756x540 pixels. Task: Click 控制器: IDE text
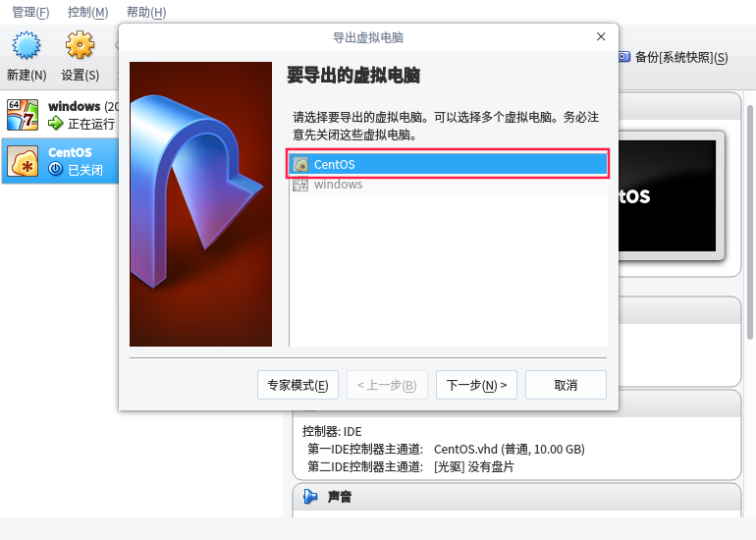pyautogui.click(x=332, y=432)
